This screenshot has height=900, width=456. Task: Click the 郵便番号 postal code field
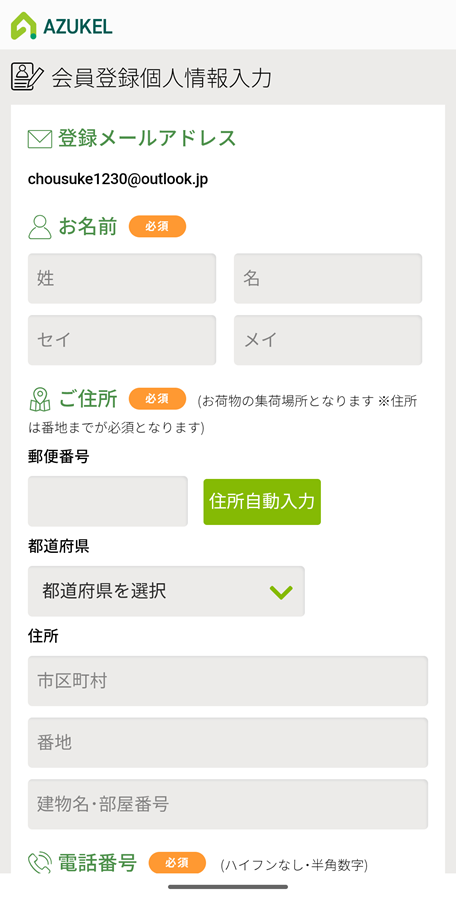pos(108,501)
